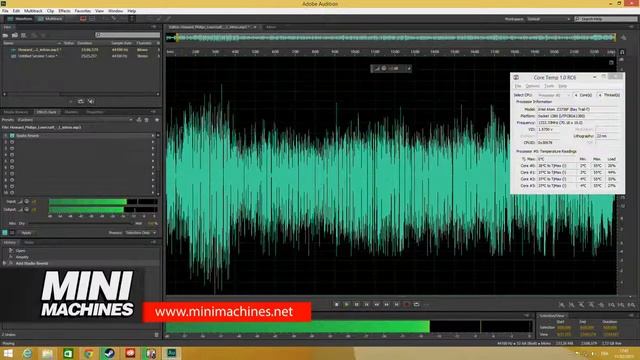The height and width of the screenshot is (360, 640).
Task: Expand effect slot 2 arrow menu
Action: (x=153, y=142)
